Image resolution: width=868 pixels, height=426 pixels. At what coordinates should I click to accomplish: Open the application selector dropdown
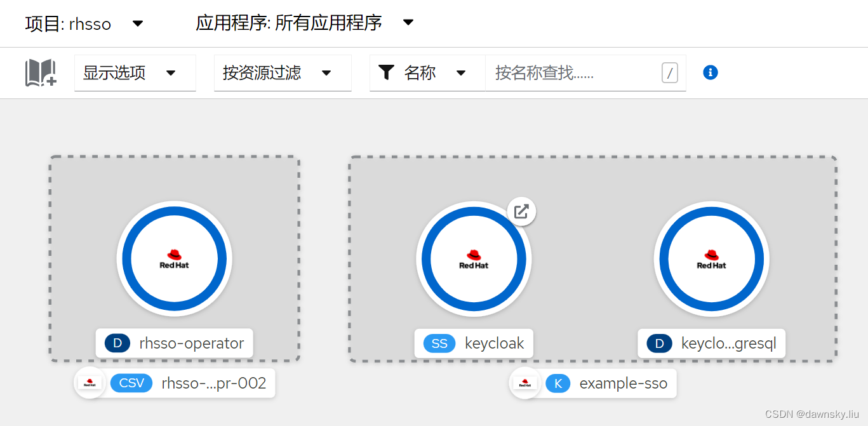point(305,23)
